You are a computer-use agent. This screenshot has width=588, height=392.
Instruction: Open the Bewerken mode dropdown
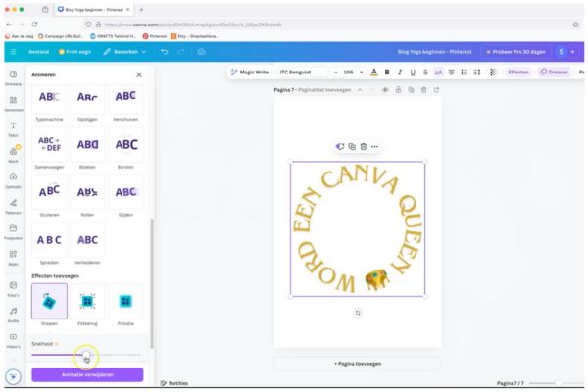(x=124, y=52)
